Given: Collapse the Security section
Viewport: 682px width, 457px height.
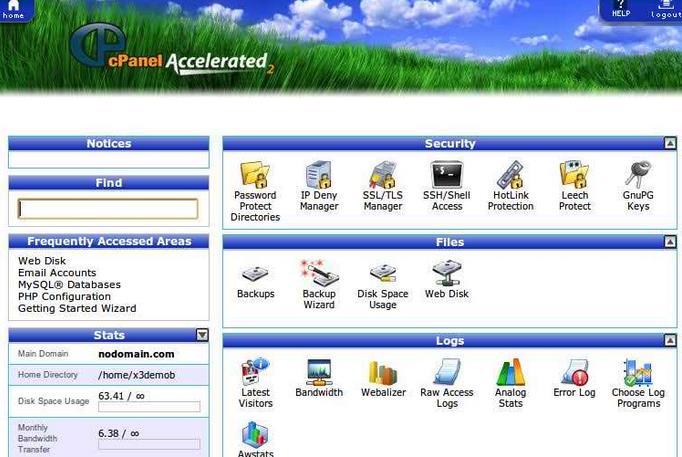Looking at the screenshot, I should 670,143.
